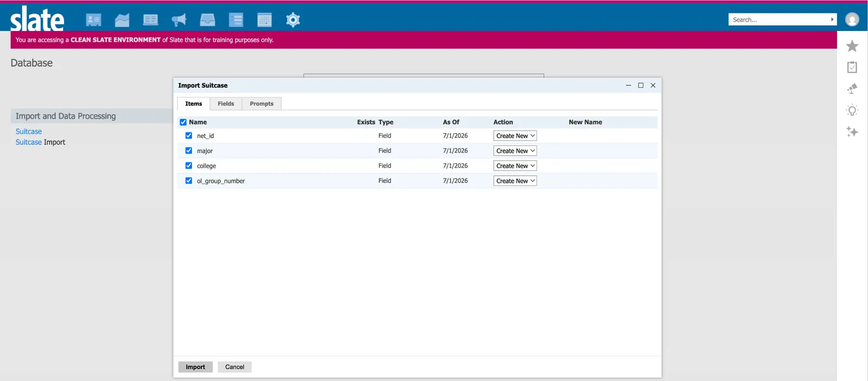Open the Forms tray icon
The height and width of the screenshot is (381, 868).
[x=207, y=20]
